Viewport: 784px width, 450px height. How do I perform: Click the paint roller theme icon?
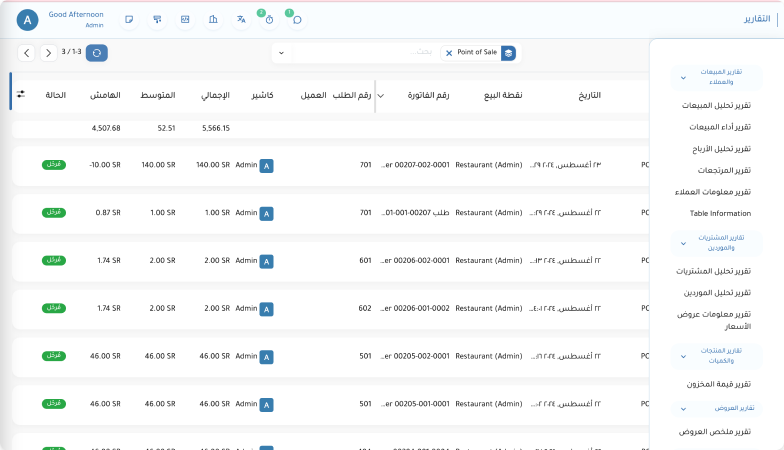(157, 20)
